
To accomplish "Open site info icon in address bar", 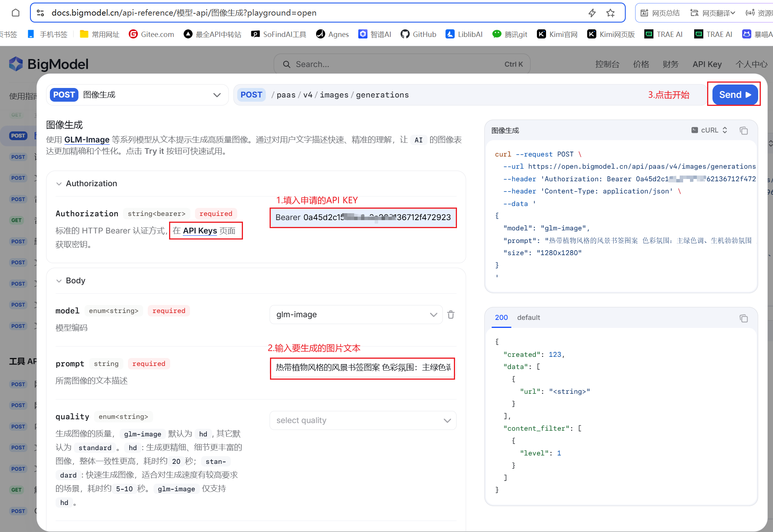I will pyautogui.click(x=40, y=13).
